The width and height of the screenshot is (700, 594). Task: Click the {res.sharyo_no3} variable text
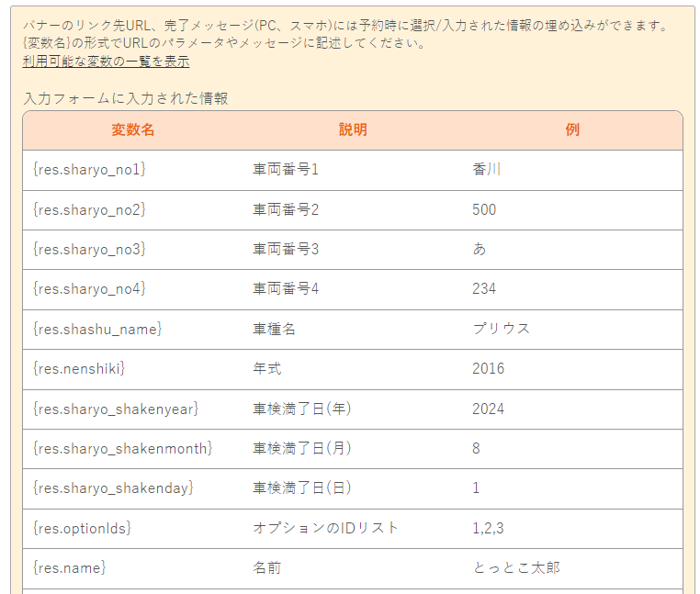click(89, 250)
